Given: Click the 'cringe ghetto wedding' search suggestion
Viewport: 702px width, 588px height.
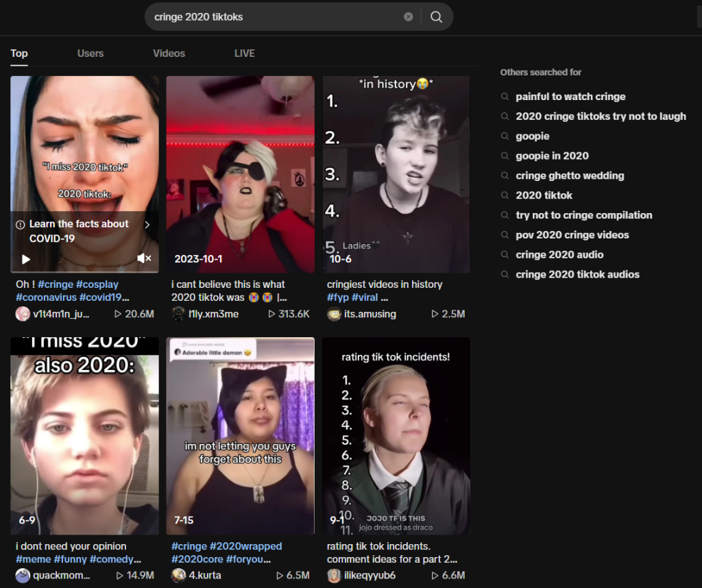Looking at the screenshot, I should click(x=570, y=175).
